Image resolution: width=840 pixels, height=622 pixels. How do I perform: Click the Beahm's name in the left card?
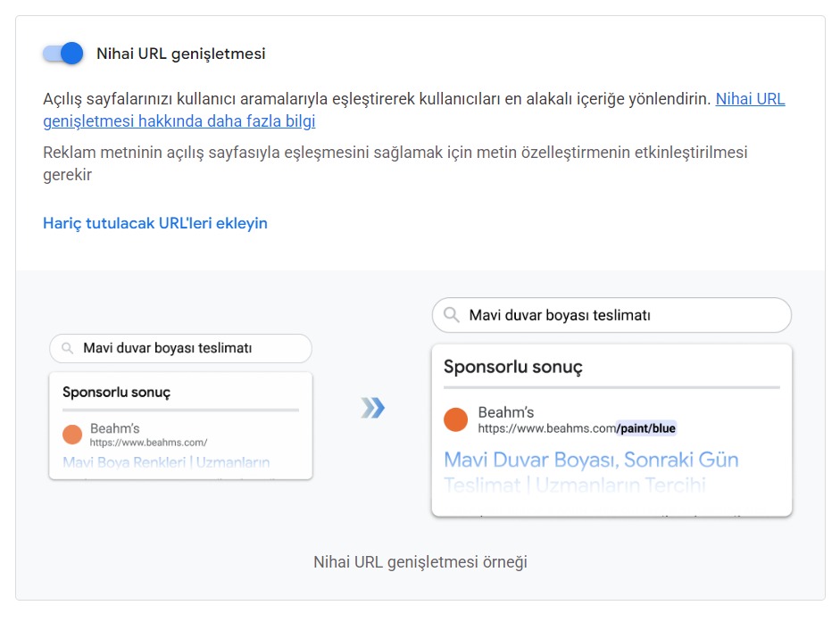pos(114,428)
